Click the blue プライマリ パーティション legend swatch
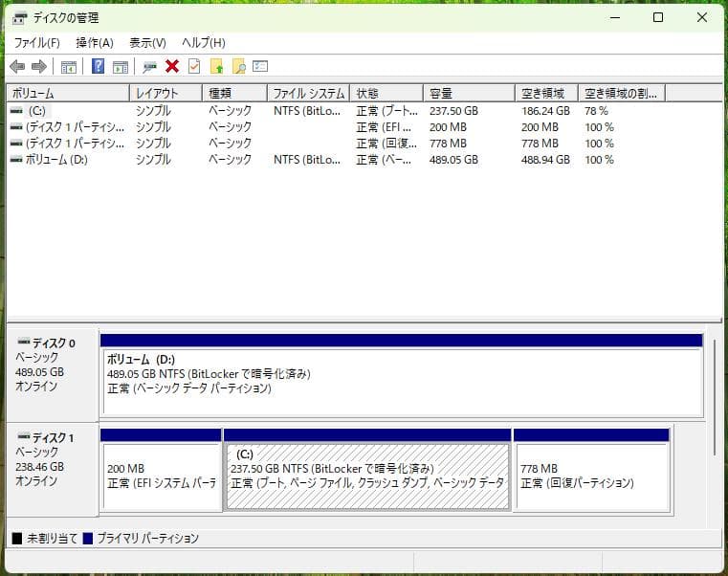This screenshot has height=576, width=728. coord(88,539)
